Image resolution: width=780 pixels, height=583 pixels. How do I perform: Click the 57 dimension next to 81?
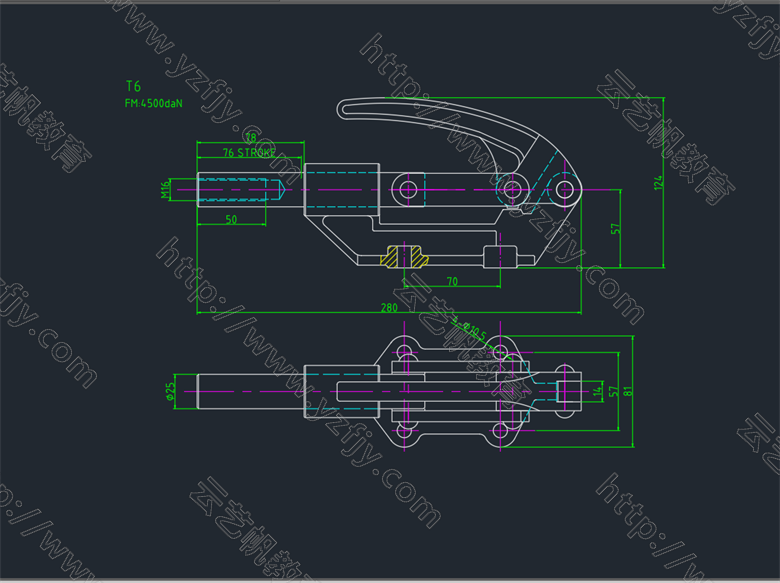tap(614, 391)
